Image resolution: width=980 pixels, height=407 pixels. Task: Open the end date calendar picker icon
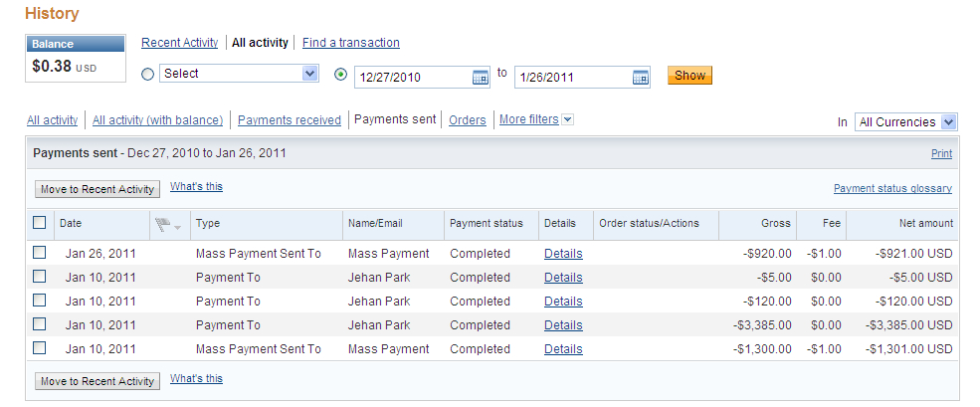[640, 77]
